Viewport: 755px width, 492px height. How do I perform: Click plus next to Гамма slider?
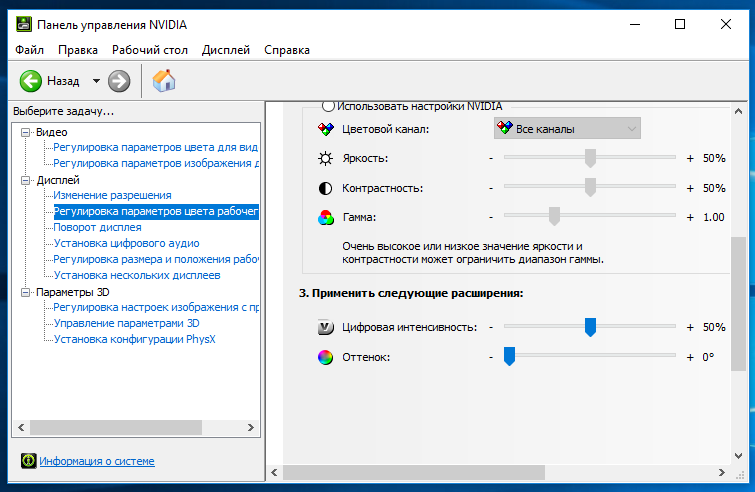[x=690, y=218]
